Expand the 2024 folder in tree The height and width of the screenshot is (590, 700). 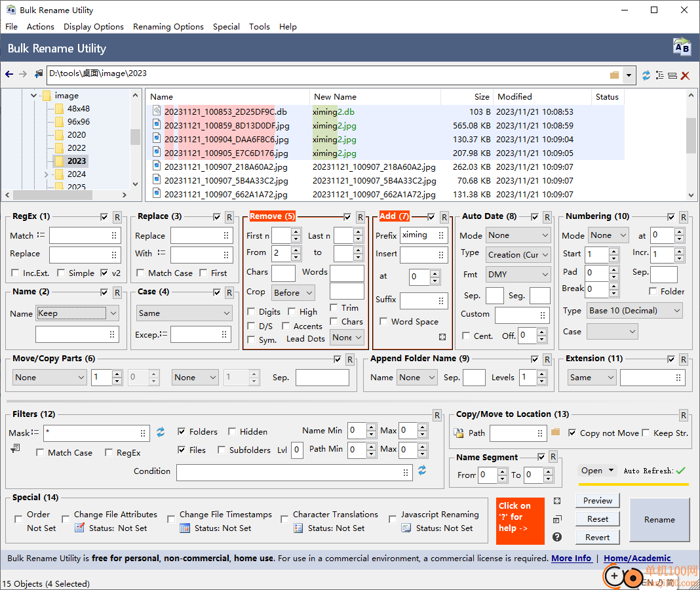[x=46, y=174]
